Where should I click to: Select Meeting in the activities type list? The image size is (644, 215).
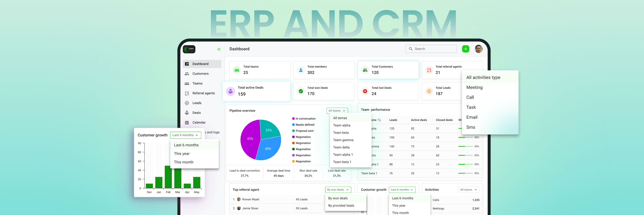point(490,87)
